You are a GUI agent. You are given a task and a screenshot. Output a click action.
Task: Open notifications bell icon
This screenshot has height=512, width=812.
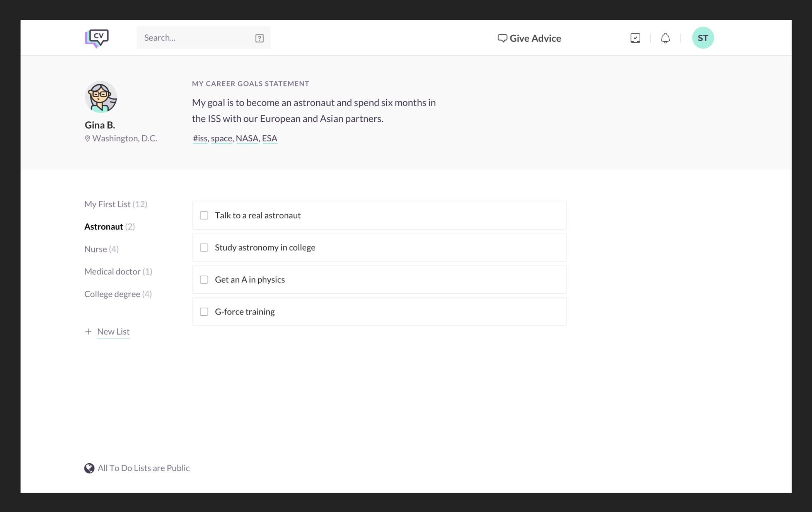[x=665, y=38]
